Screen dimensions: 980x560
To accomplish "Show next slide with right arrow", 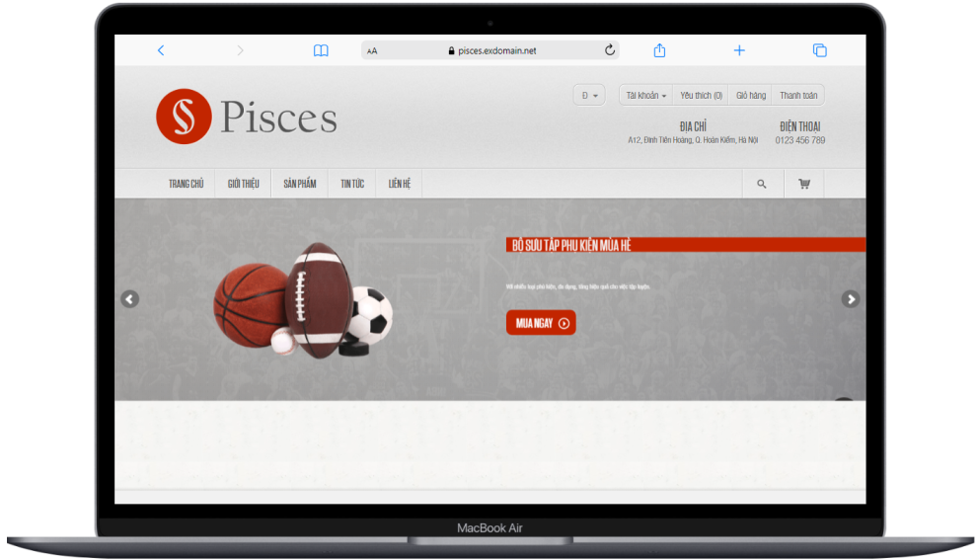I will (x=851, y=299).
